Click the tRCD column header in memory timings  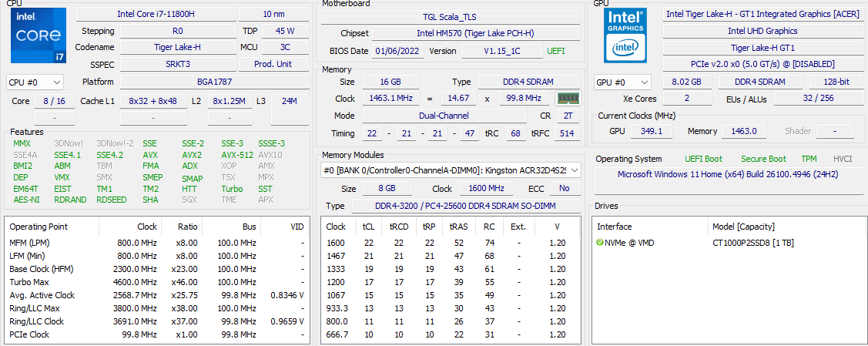pyautogui.click(x=398, y=227)
